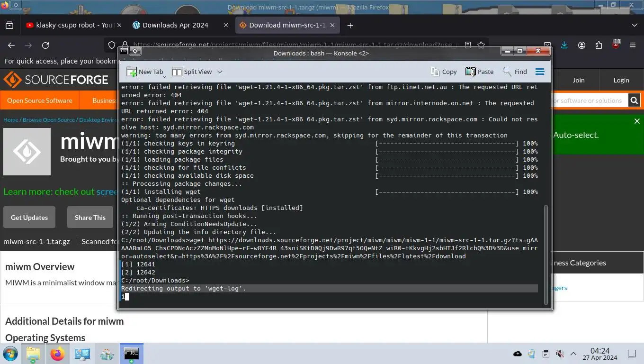Open the file manager from taskbar
This screenshot has width=644, height=364.
click(x=33, y=354)
